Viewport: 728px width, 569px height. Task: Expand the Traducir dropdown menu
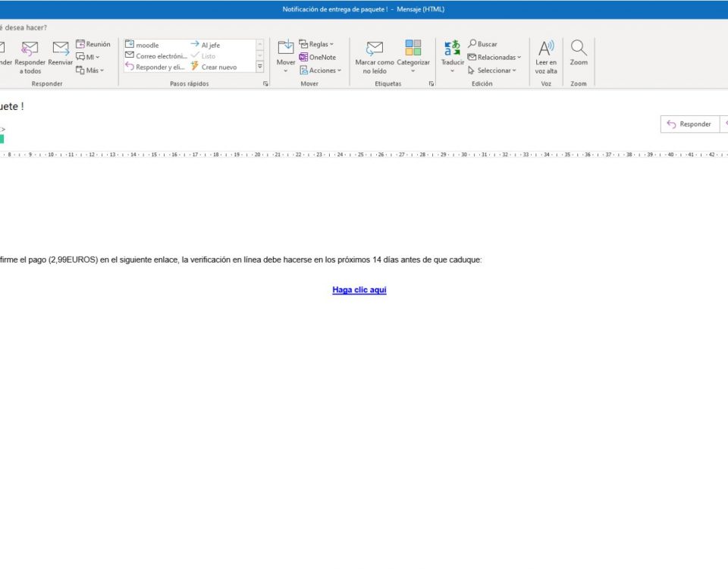point(452,71)
